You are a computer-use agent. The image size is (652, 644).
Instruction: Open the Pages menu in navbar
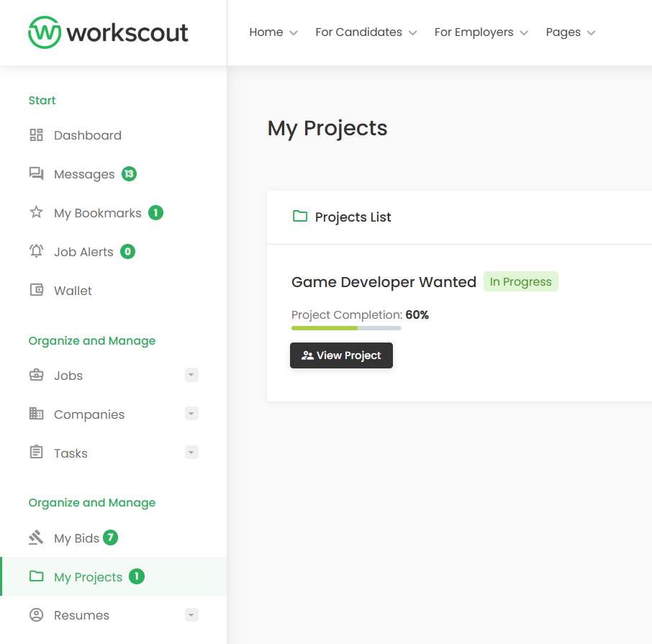click(570, 32)
